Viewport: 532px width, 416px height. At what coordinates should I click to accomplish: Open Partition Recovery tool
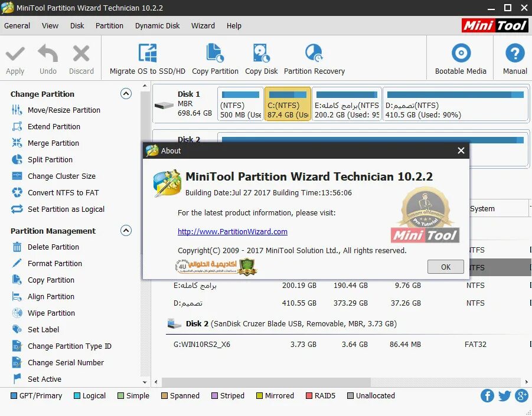pyautogui.click(x=314, y=58)
